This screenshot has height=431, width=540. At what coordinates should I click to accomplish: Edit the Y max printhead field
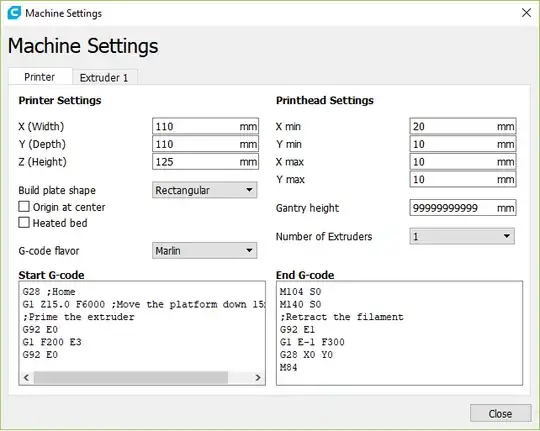click(463, 179)
